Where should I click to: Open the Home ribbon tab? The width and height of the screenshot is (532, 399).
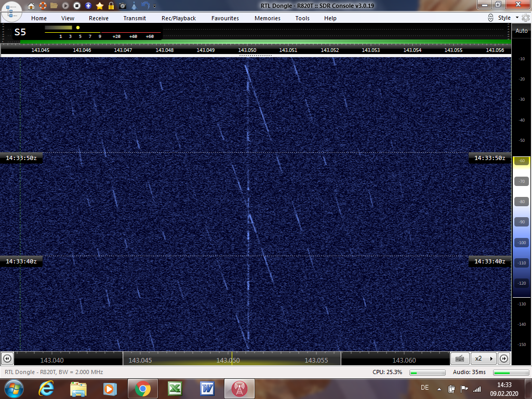(x=39, y=18)
